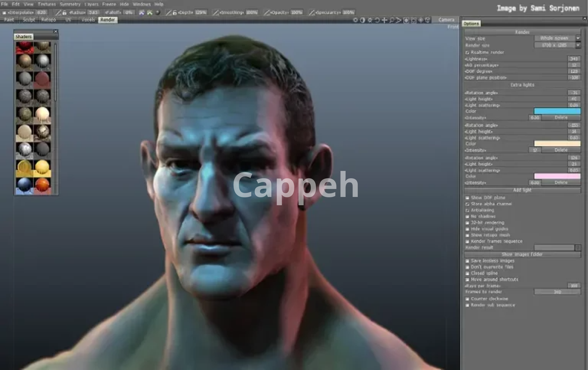Screen dimensions: 588x370
Task: Open the Symmetry menu
Action: (x=70, y=4)
